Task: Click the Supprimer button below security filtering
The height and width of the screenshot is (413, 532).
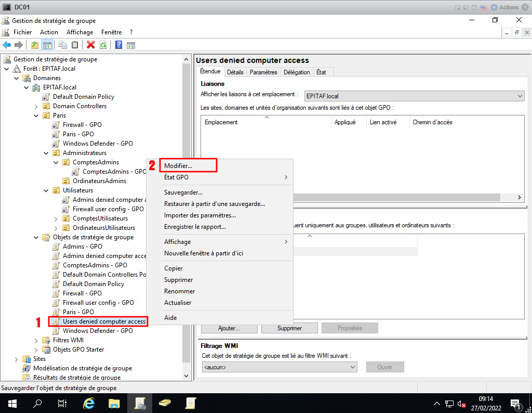Action: (289, 328)
